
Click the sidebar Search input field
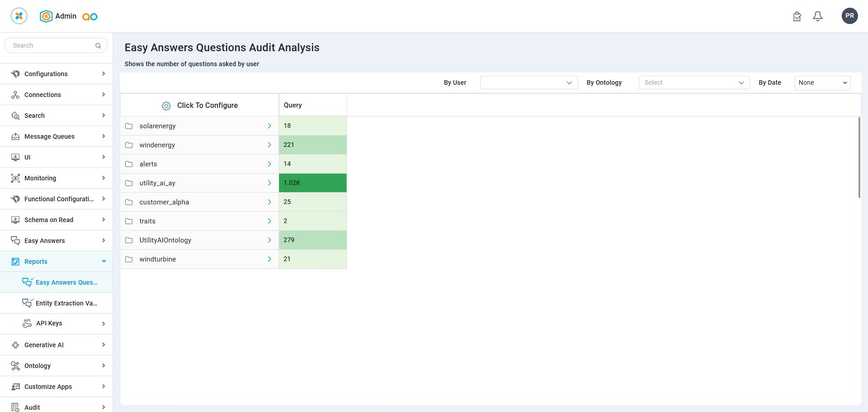pos(52,46)
